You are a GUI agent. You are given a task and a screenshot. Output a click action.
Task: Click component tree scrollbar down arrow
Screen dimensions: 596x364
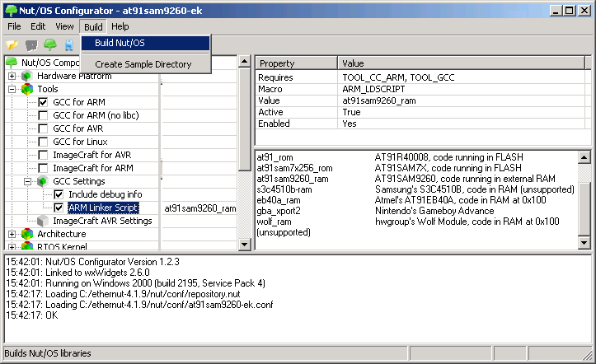pyautogui.click(x=244, y=244)
